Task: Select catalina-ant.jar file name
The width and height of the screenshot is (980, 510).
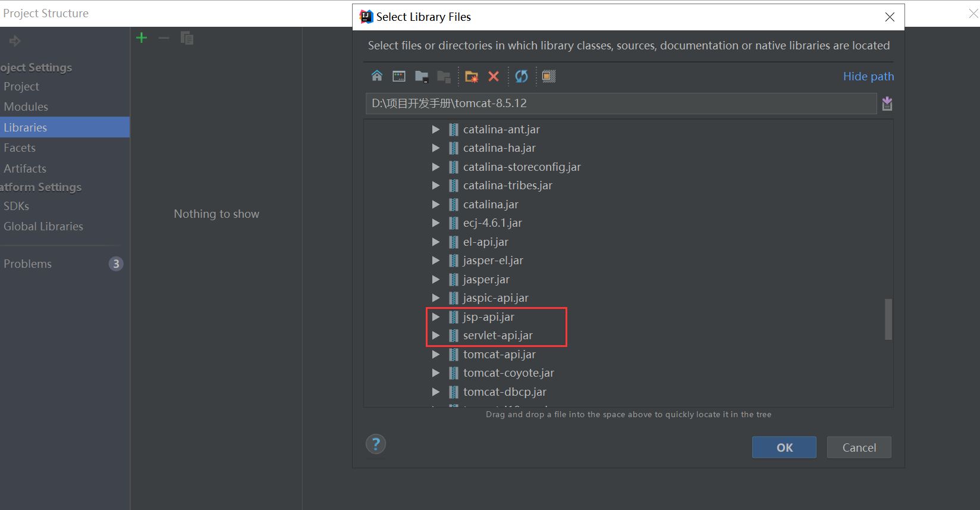Action: pos(501,130)
